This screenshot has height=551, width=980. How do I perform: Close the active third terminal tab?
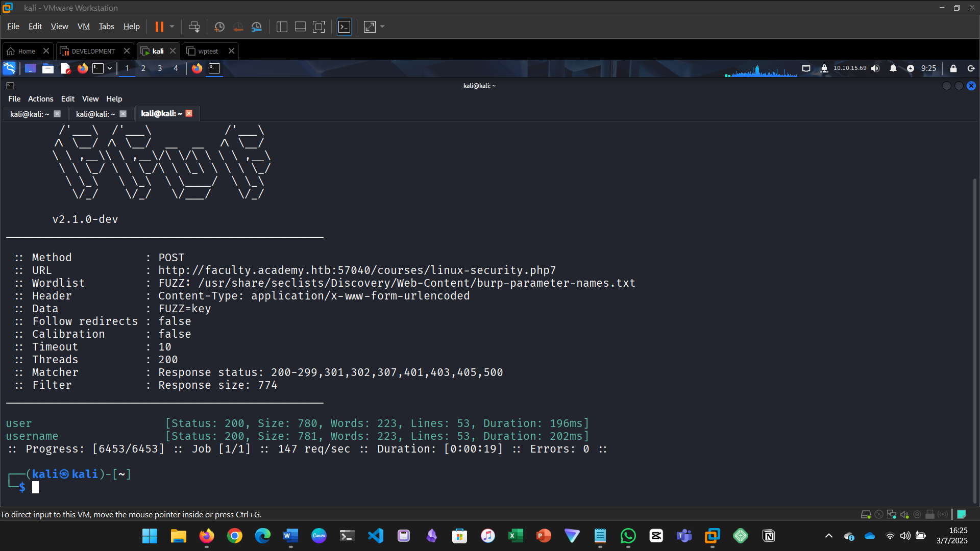[189, 113]
